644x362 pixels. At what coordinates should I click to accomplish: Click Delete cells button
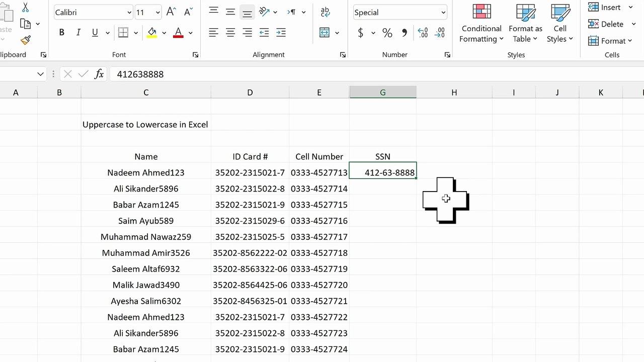(x=606, y=24)
